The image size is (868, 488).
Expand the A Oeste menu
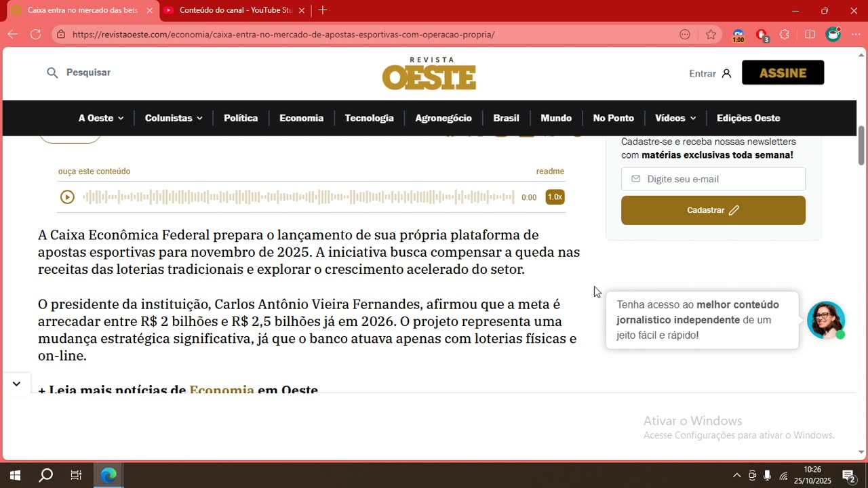[x=101, y=118]
